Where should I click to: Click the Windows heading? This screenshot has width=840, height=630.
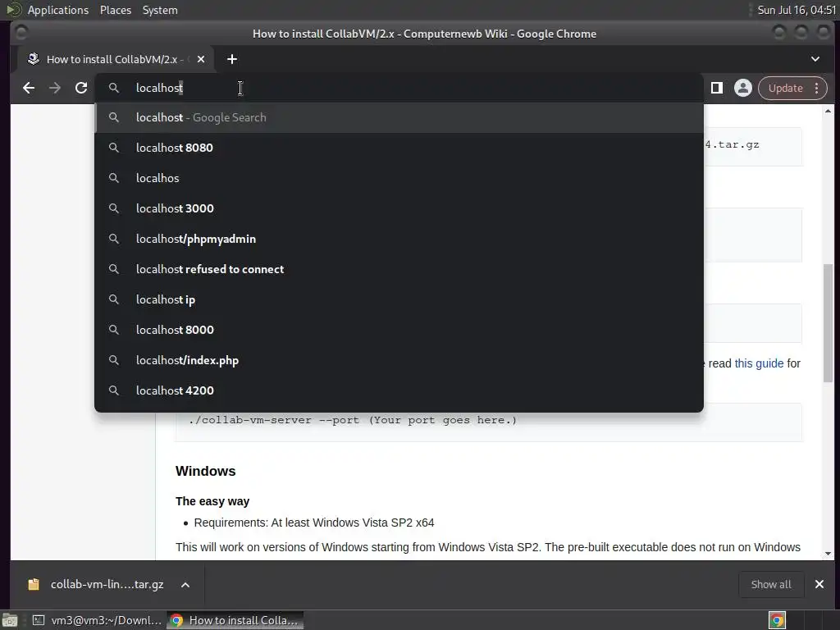pyautogui.click(x=205, y=471)
